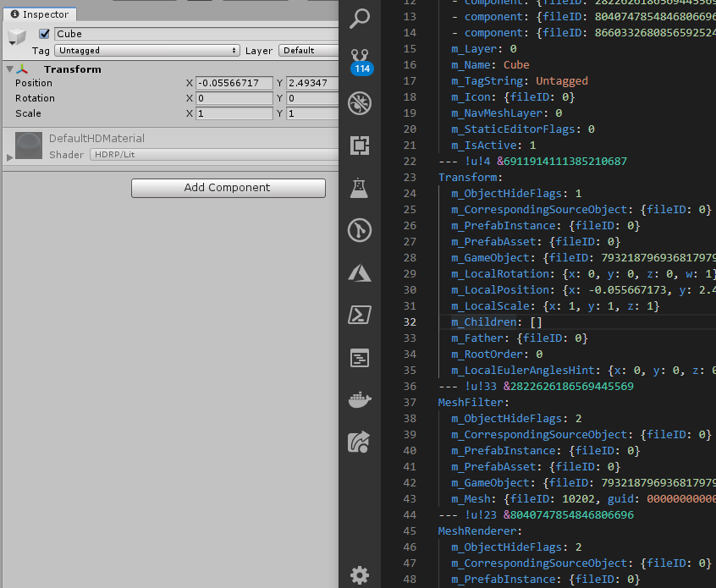Image resolution: width=716 pixels, height=588 pixels.
Task: Click the m_StaticEditorFlags: 0 line
Action: pos(523,129)
